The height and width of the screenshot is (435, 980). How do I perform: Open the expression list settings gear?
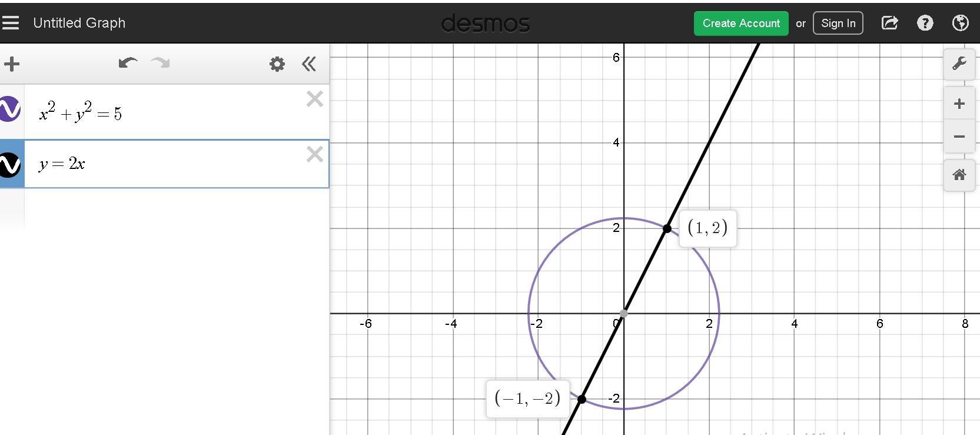(277, 64)
